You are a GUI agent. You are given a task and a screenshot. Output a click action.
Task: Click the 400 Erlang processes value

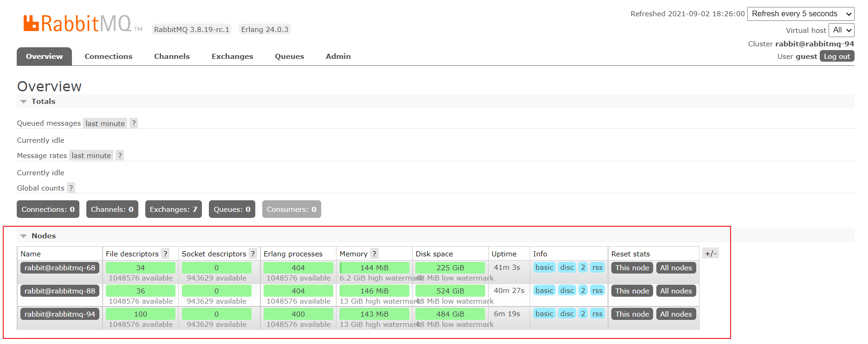point(298,314)
